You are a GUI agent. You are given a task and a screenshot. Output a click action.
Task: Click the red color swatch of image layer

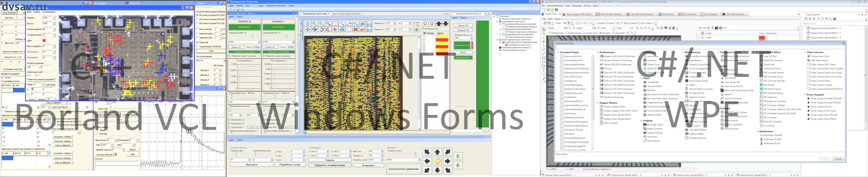coord(762,38)
